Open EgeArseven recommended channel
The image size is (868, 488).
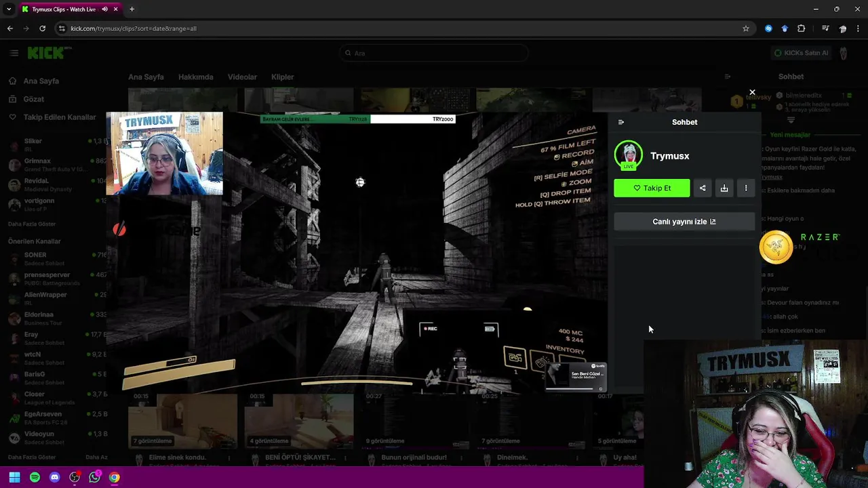(58, 418)
